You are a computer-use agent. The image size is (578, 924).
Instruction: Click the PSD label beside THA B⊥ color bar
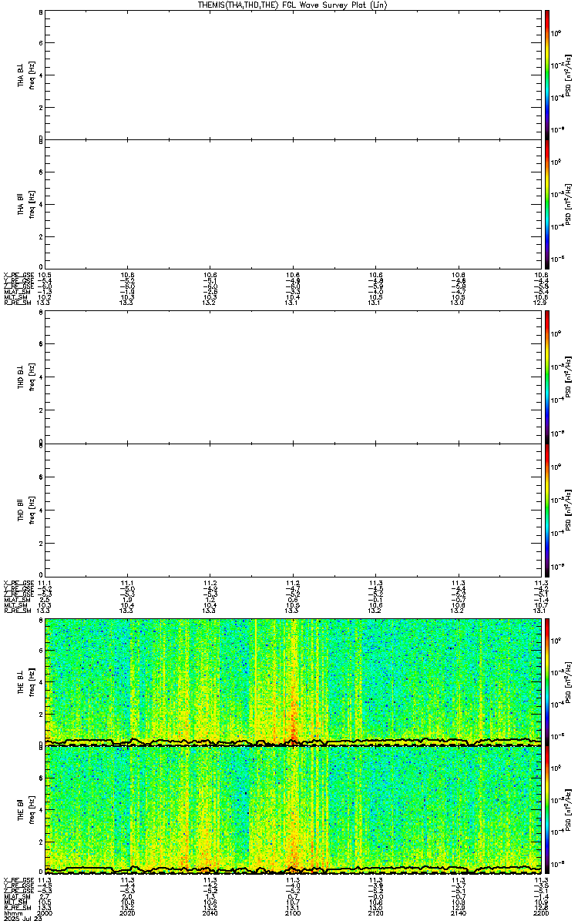pos(568,75)
